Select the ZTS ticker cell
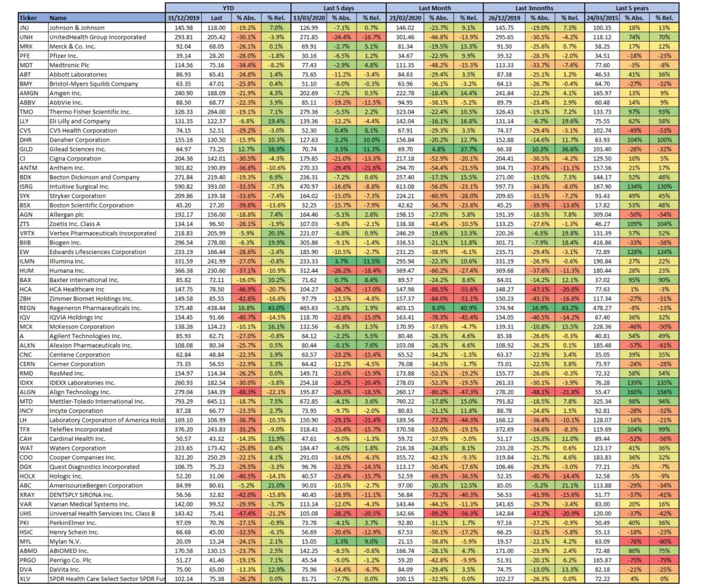Screen dimensions: 701x588 coord(33,224)
